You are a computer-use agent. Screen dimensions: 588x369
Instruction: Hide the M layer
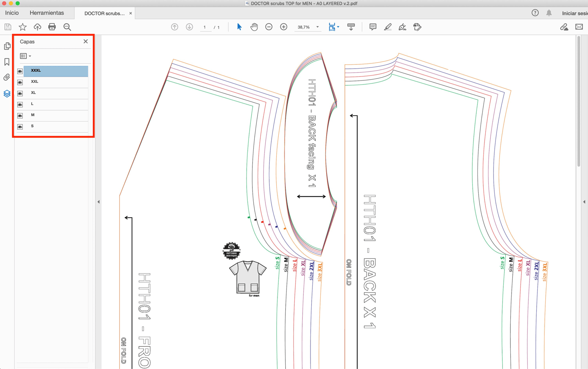click(20, 116)
